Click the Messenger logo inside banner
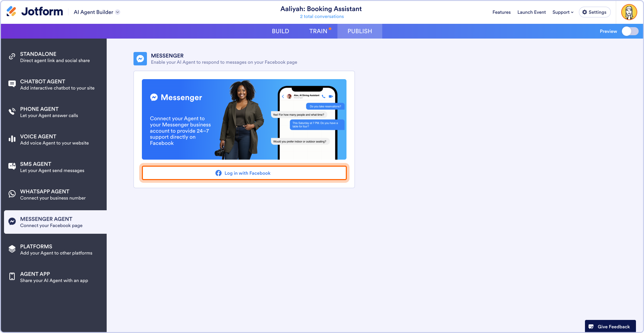This screenshot has height=333, width=644. (x=154, y=97)
